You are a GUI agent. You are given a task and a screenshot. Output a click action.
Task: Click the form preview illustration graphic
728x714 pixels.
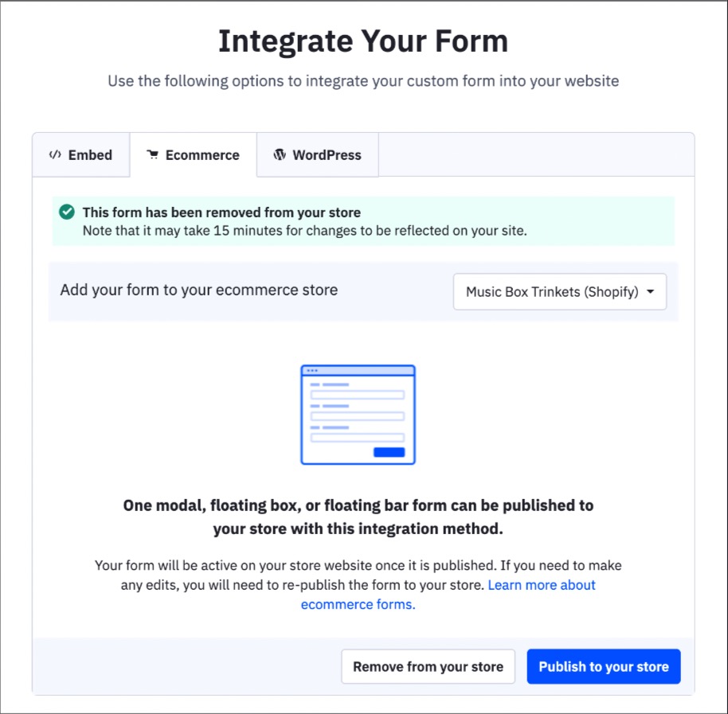pos(358,414)
